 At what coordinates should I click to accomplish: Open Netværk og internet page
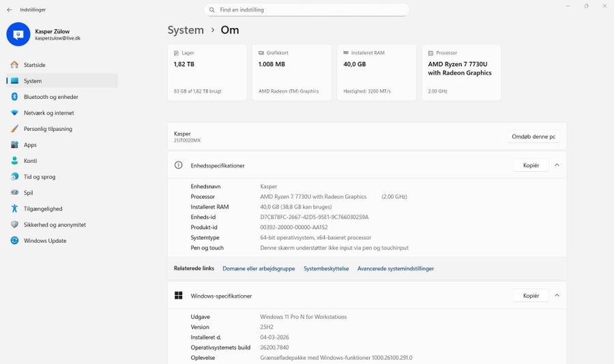pos(48,112)
